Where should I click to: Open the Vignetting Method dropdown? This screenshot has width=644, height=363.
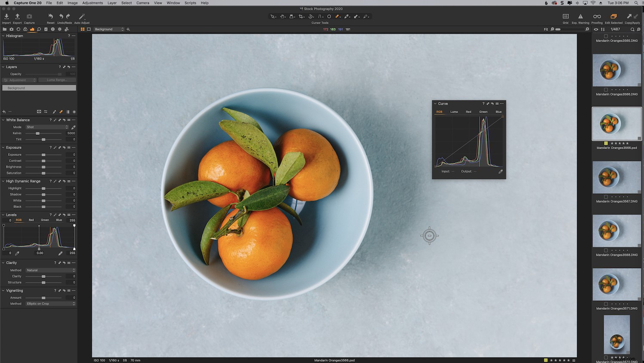click(51, 303)
